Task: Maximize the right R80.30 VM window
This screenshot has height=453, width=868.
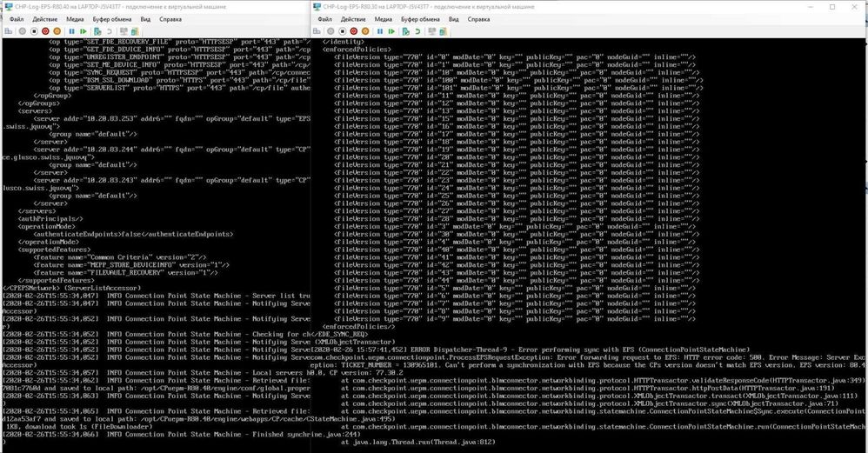Action: click(831, 5)
